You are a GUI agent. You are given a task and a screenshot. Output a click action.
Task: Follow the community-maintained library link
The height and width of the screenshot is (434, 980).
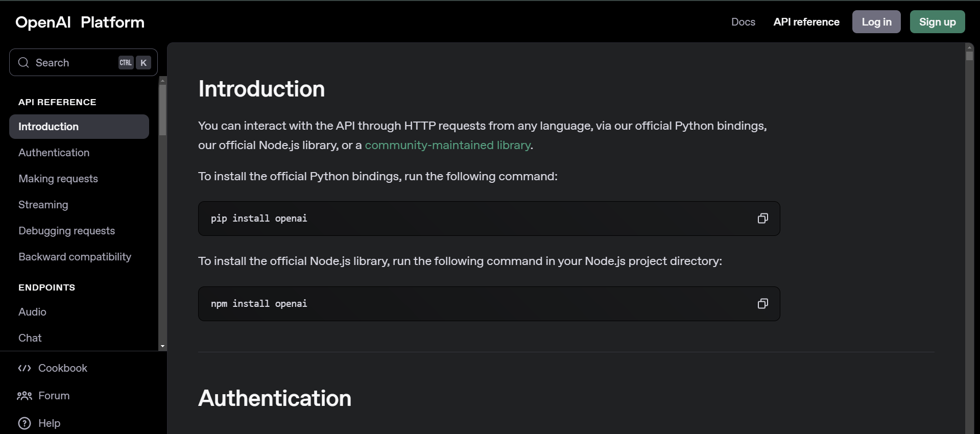click(x=447, y=145)
